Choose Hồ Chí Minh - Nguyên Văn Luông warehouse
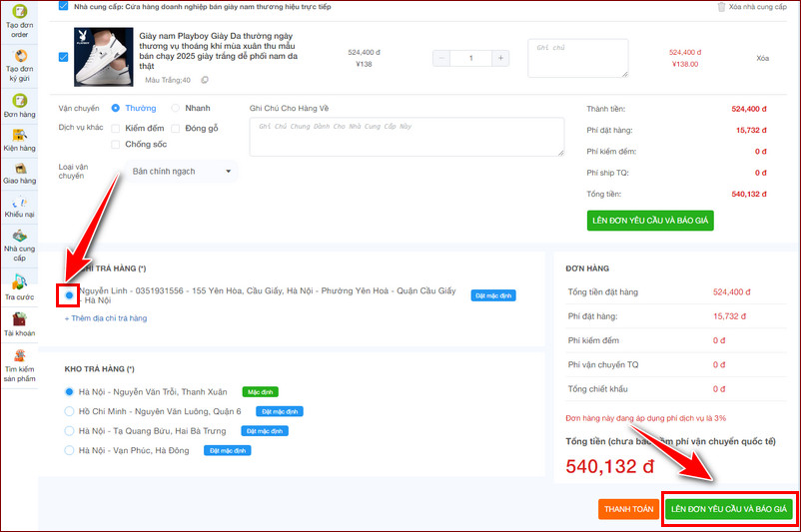Image resolution: width=801 pixels, height=532 pixels. point(69,411)
